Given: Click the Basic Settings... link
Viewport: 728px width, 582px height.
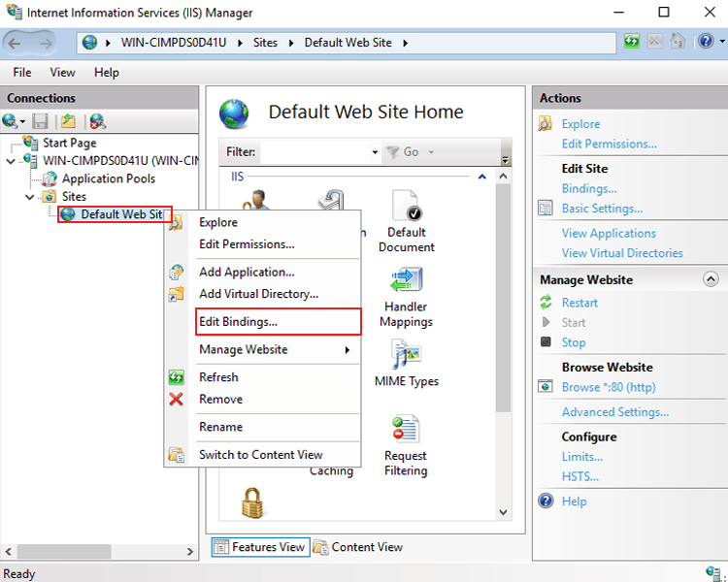Looking at the screenshot, I should [602, 209].
